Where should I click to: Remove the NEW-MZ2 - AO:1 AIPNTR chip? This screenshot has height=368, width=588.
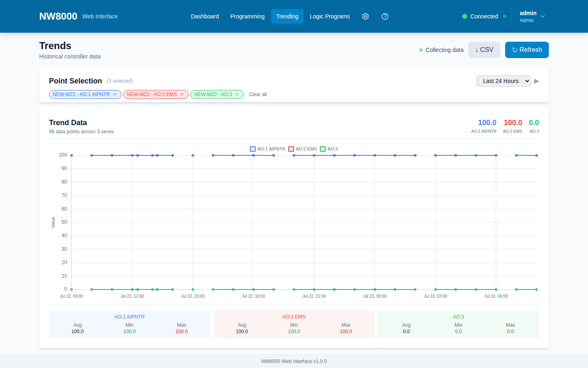pos(115,94)
